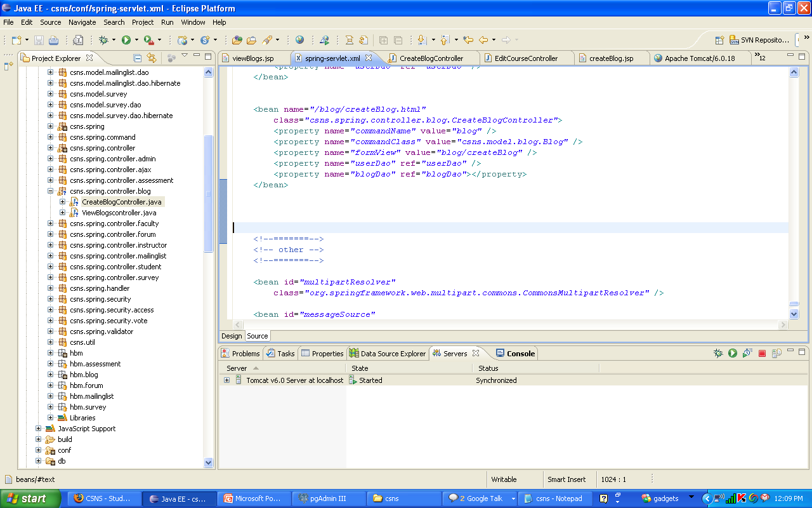Stop the server with the red square icon

[762, 354]
